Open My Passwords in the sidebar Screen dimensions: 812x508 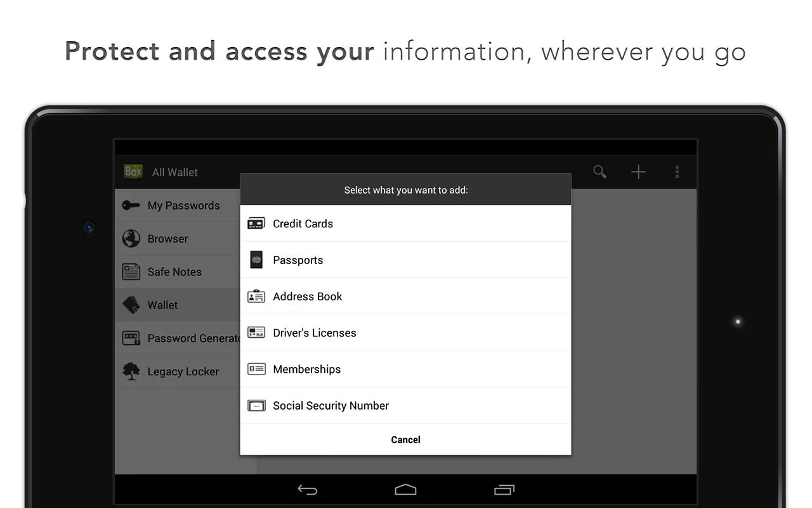[178, 205]
